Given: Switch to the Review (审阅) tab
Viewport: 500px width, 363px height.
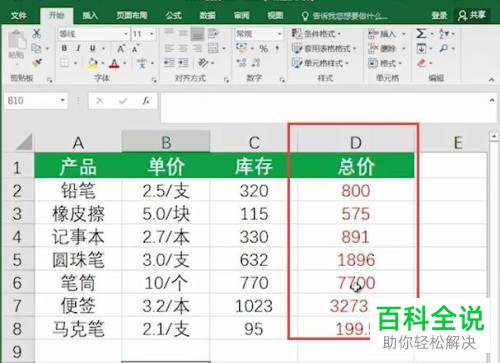Looking at the screenshot, I should [241, 15].
